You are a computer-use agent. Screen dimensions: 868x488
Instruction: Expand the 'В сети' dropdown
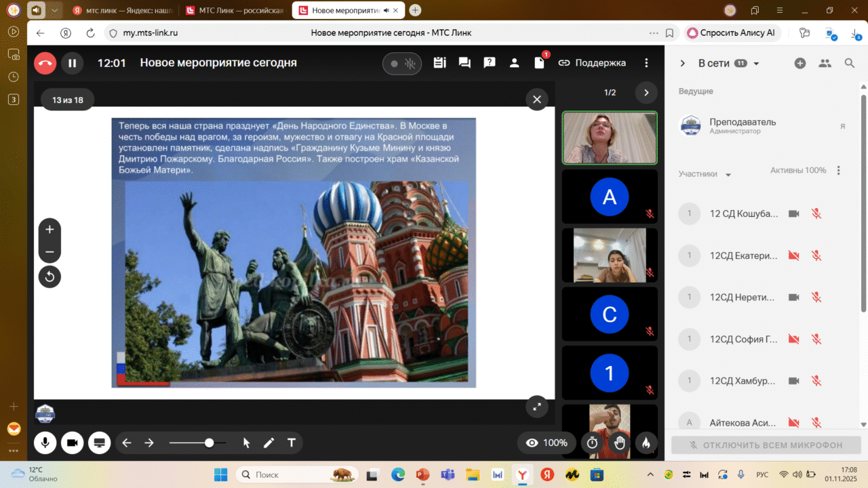757,64
